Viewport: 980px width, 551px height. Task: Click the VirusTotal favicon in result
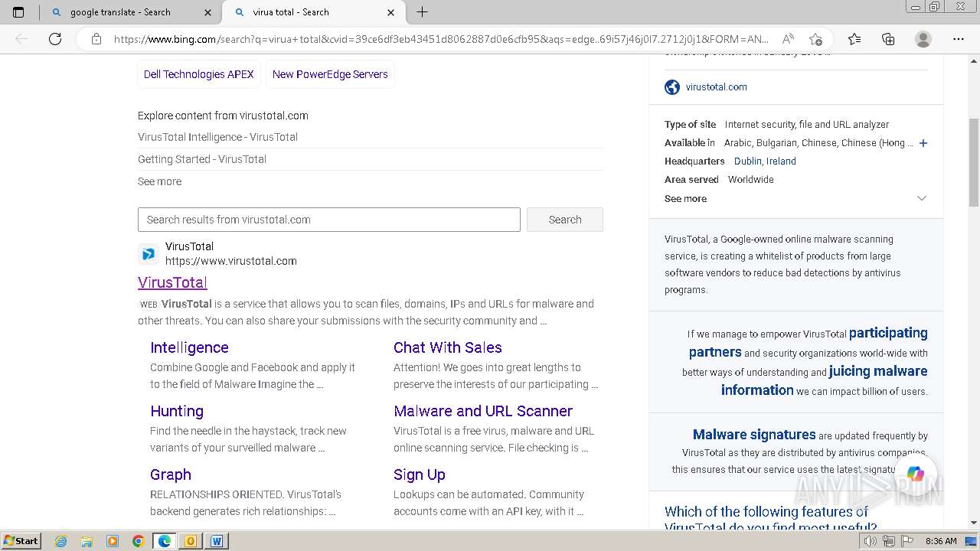coord(149,254)
